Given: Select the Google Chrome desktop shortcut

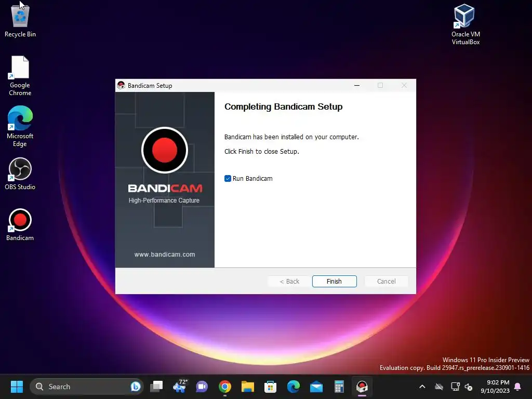Looking at the screenshot, I should coord(20,76).
